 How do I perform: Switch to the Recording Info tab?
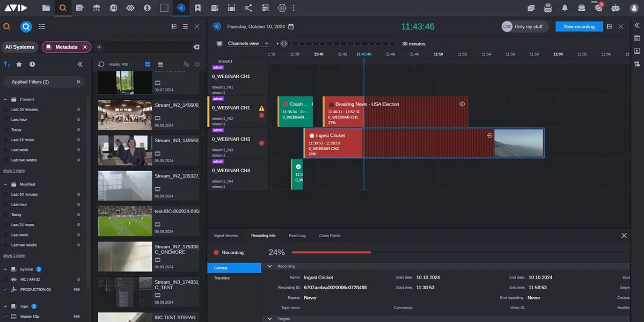(x=263, y=236)
